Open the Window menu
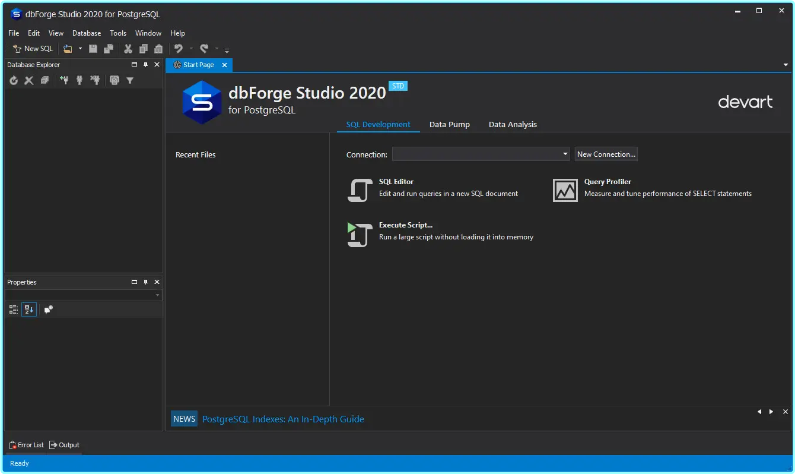The height and width of the screenshot is (474, 795). pyautogui.click(x=148, y=33)
